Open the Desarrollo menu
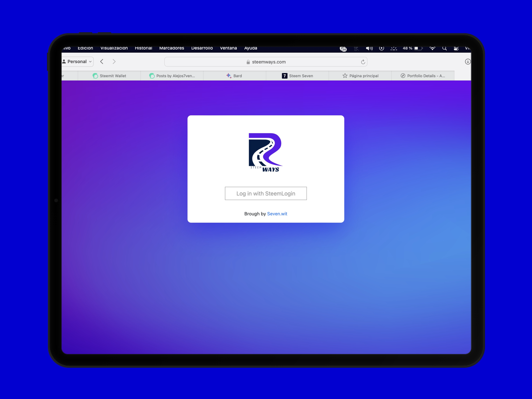Viewport: 532px width, 399px height. pyautogui.click(x=202, y=48)
